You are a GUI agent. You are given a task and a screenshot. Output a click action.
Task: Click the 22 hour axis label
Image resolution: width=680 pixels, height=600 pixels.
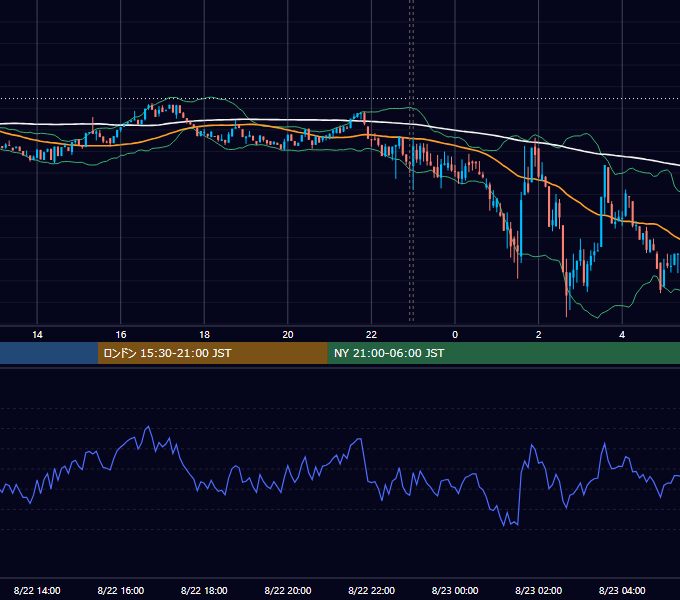pos(371,335)
